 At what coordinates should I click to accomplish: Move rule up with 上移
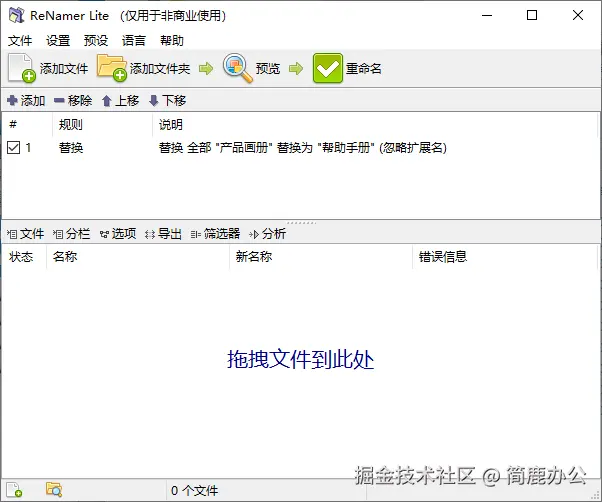pos(120,101)
